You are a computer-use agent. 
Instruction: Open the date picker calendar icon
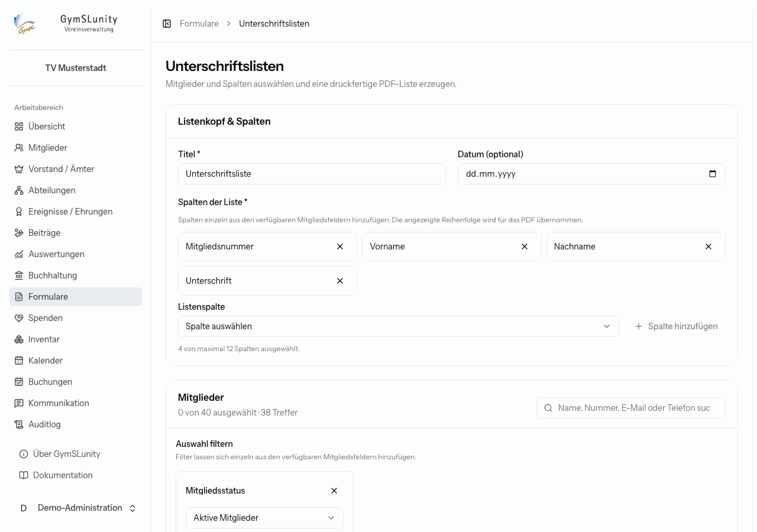(713, 174)
